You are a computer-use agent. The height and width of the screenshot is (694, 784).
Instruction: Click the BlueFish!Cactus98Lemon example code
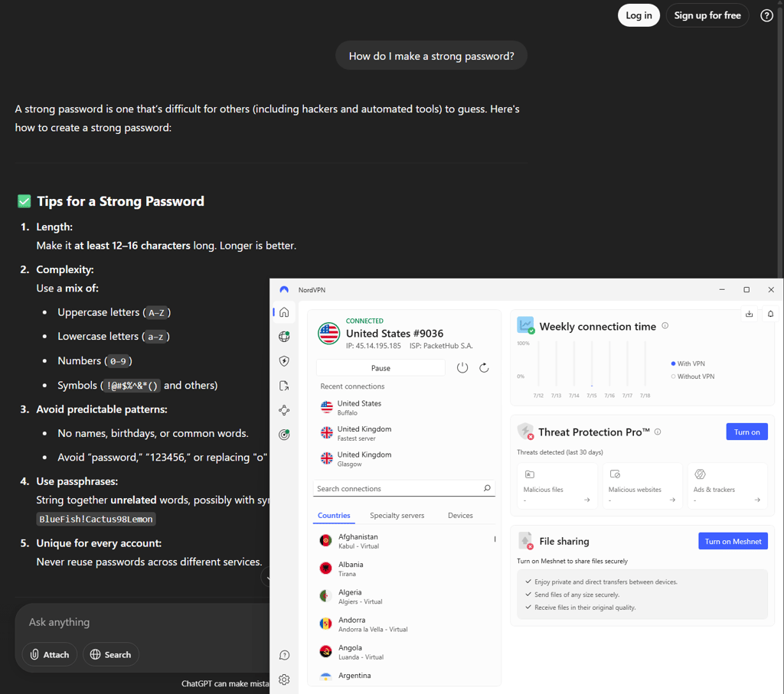pos(96,519)
